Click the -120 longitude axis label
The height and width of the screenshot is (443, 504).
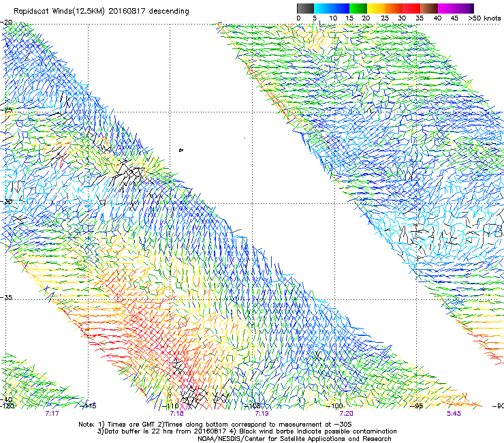[7, 406]
